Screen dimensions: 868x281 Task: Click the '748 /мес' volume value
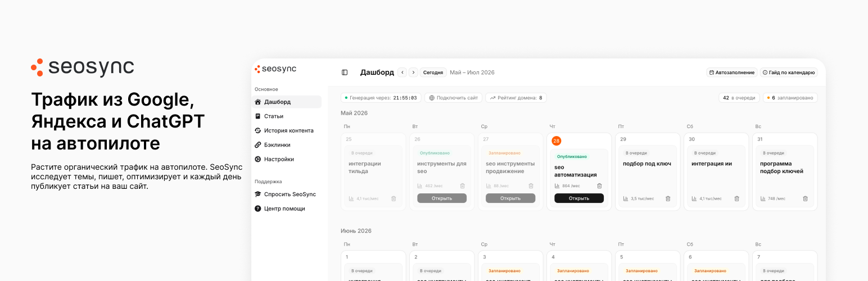776,198
